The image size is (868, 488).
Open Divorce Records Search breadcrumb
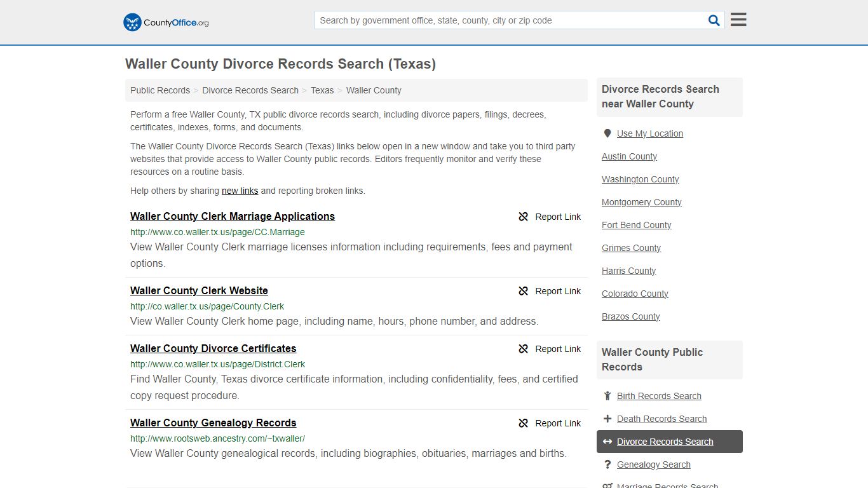tap(250, 90)
